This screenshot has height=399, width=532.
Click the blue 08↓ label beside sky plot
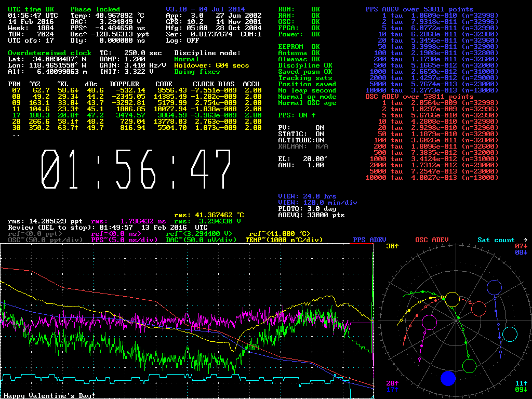(x=521, y=252)
